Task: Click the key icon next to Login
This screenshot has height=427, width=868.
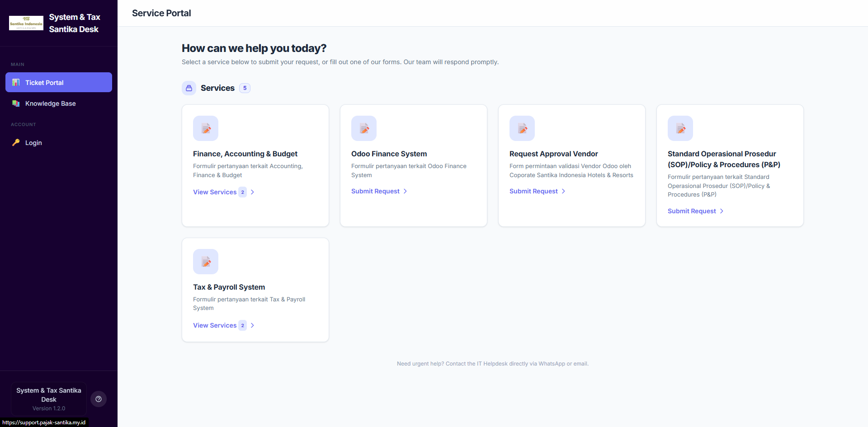Action: tap(16, 143)
